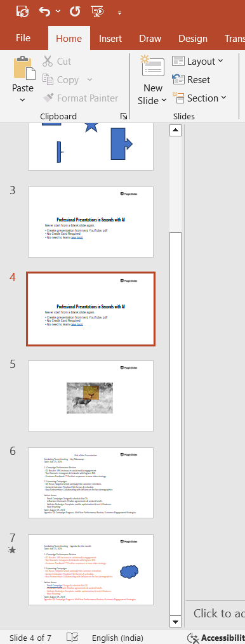Select slide 3 thumbnail
Viewport: 245px width, 644px height.
pos(90,222)
